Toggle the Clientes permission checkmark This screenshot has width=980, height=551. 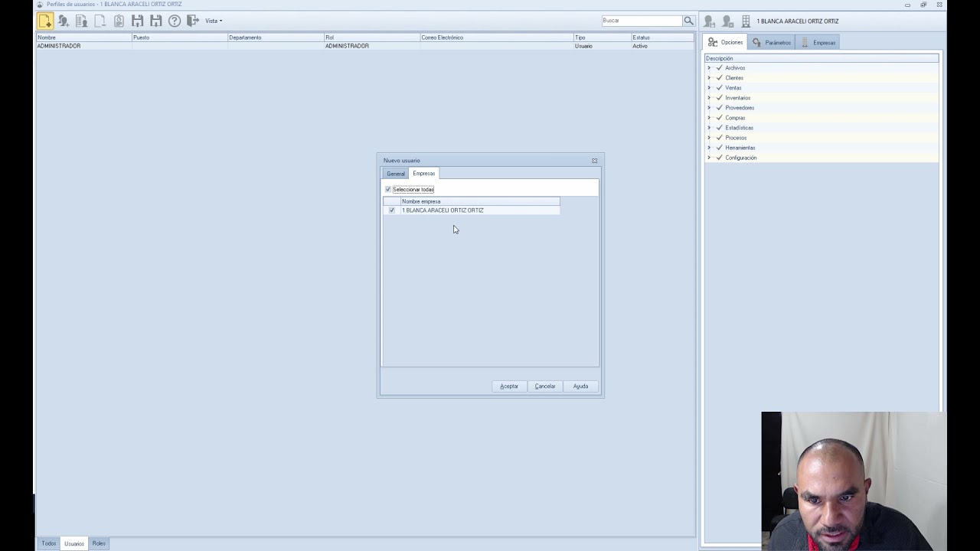pyautogui.click(x=719, y=78)
